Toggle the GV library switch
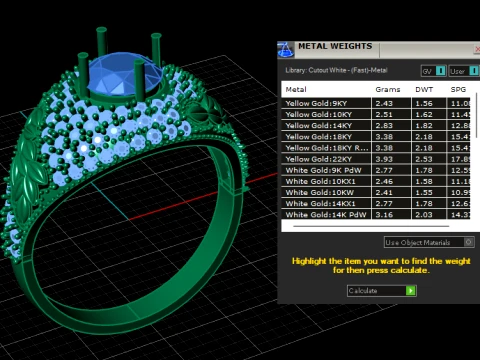This screenshot has height=360, width=480. [x=441, y=71]
